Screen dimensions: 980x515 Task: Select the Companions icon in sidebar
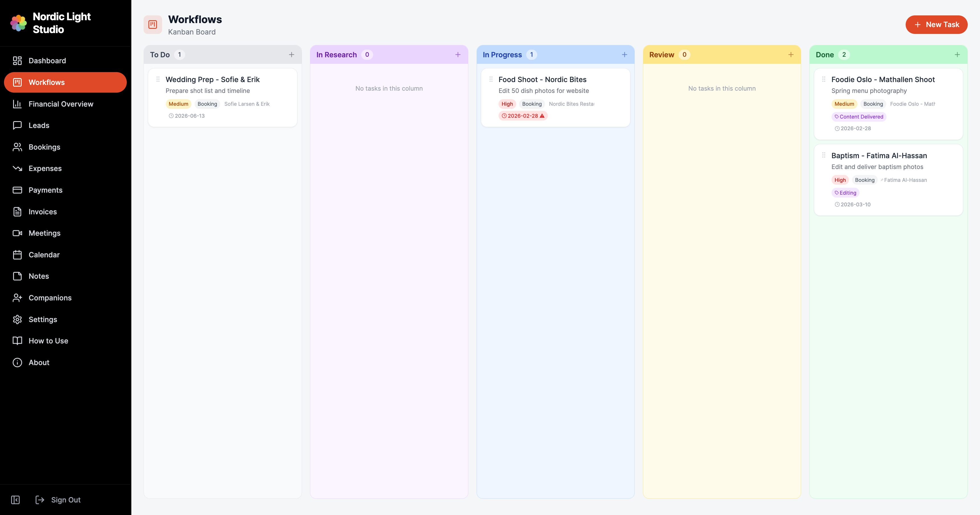pyautogui.click(x=17, y=298)
